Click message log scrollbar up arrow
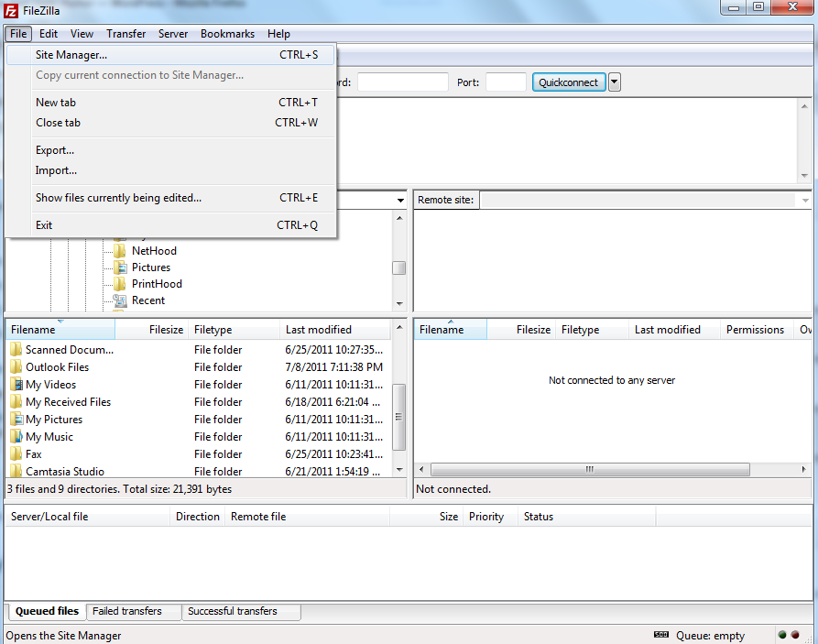The image size is (818, 644). point(804,106)
